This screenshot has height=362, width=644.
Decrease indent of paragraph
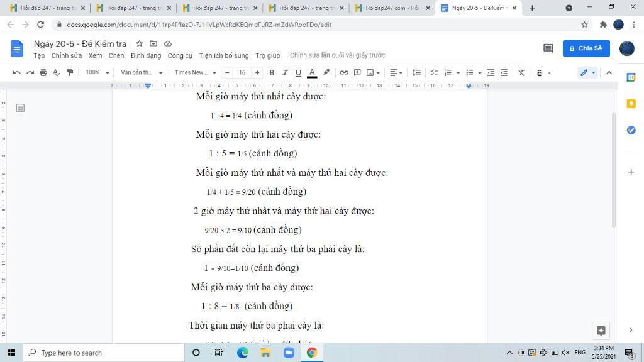click(491, 73)
